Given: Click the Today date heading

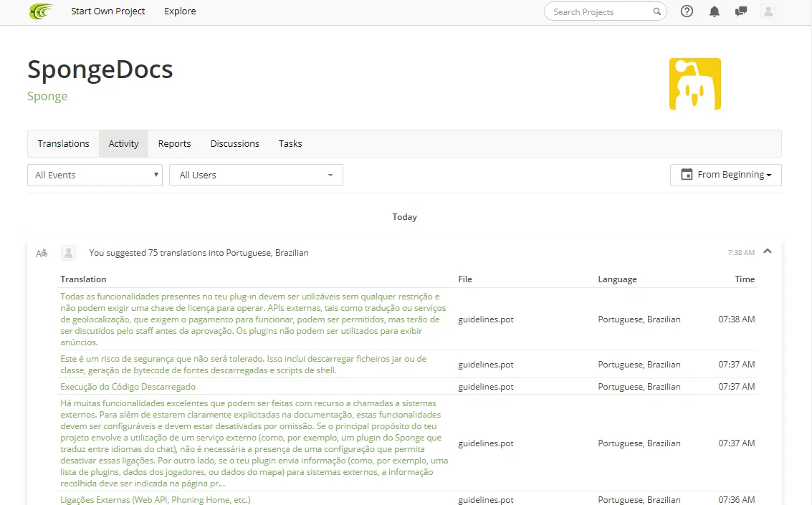Looking at the screenshot, I should tap(404, 217).
